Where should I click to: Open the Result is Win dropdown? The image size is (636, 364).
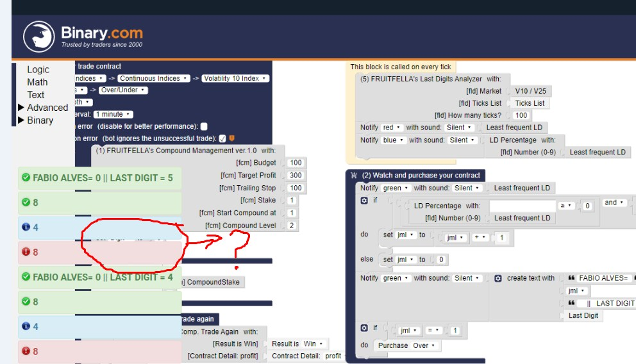315,343
